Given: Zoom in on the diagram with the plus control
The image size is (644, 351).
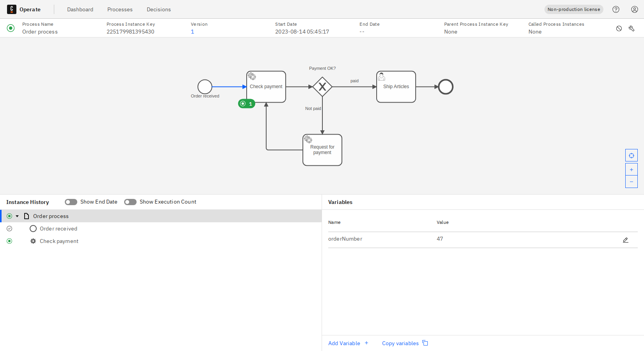Looking at the screenshot, I should [631, 169].
